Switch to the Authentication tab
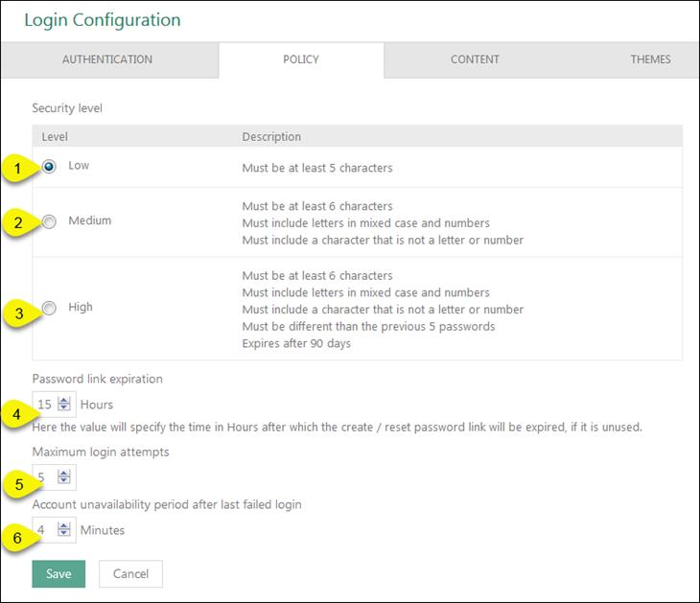 click(x=107, y=59)
